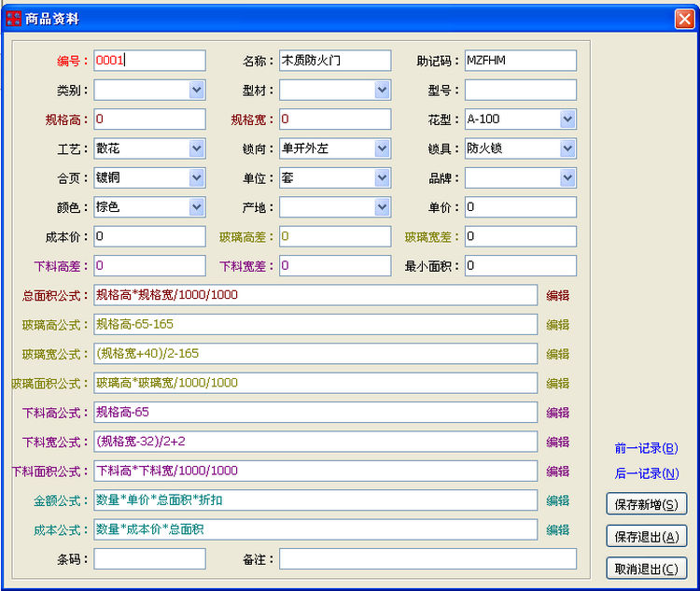Expand the 单位 dropdown showing 套
Screen dimensions: 700x591
pos(382,177)
